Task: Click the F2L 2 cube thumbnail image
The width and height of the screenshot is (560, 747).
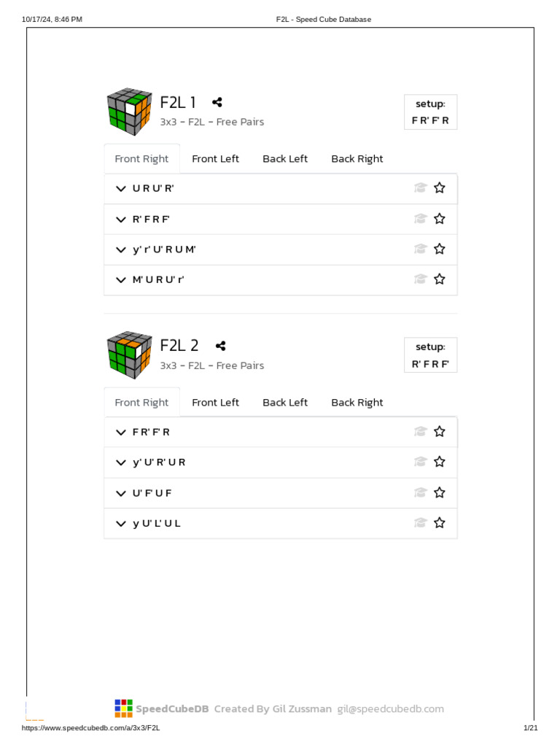Action: pos(129,355)
